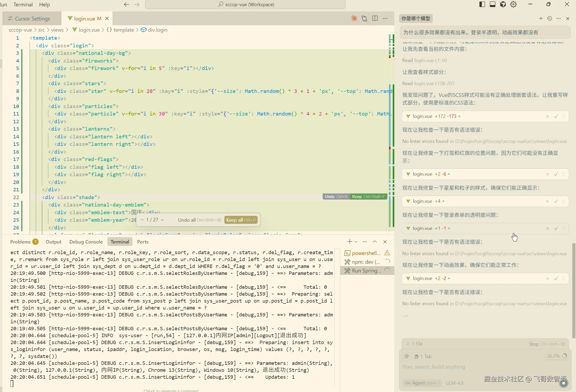This screenshot has width=576, height=392.
Task: Open chat history clock icon
Action: pyautogui.click(x=550, y=18)
